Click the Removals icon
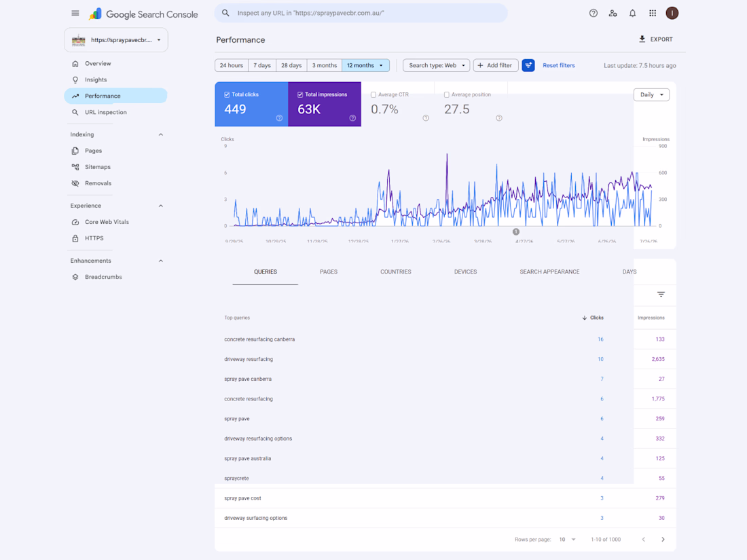747x560 pixels. (x=75, y=183)
